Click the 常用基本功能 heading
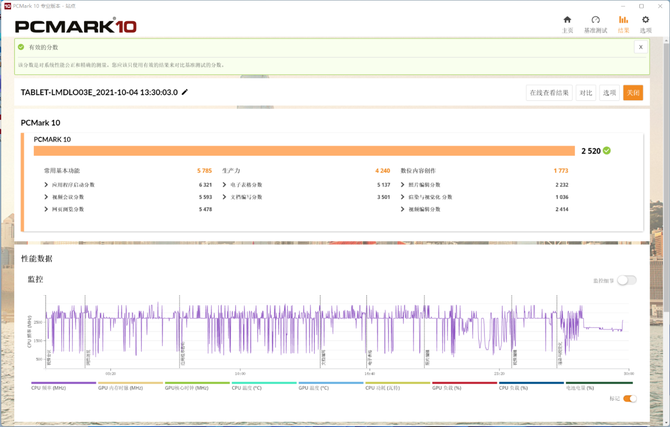This screenshot has width=670, height=427. pos(62,171)
